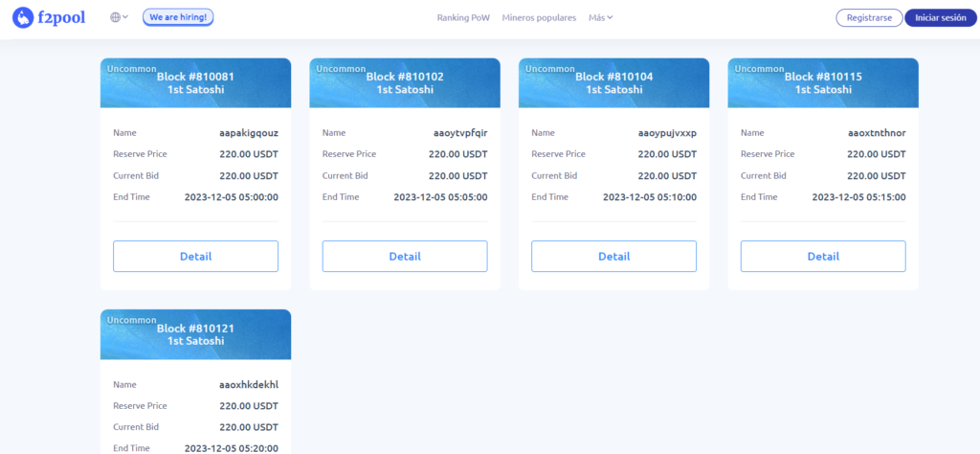Click end time 2023-12-05 05:05:00
The height and width of the screenshot is (454, 980).
pyautogui.click(x=440, y=197)
